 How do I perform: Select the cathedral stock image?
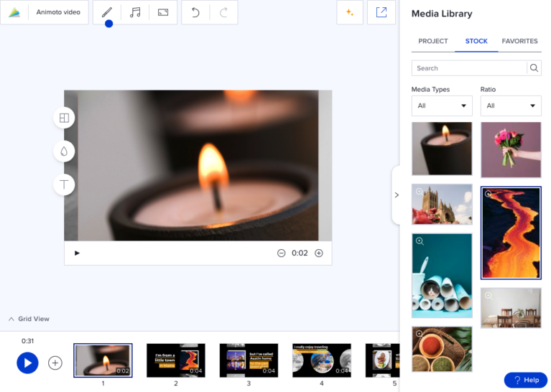coord(442,205)
